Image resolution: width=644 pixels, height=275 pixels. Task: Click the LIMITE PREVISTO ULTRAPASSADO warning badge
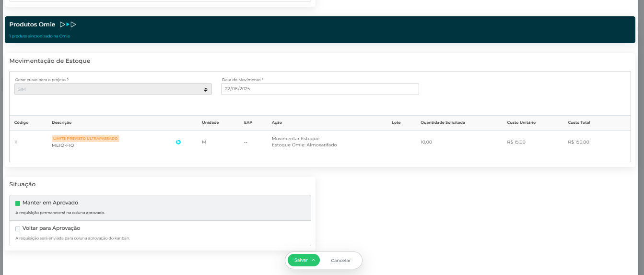(85, 138)
